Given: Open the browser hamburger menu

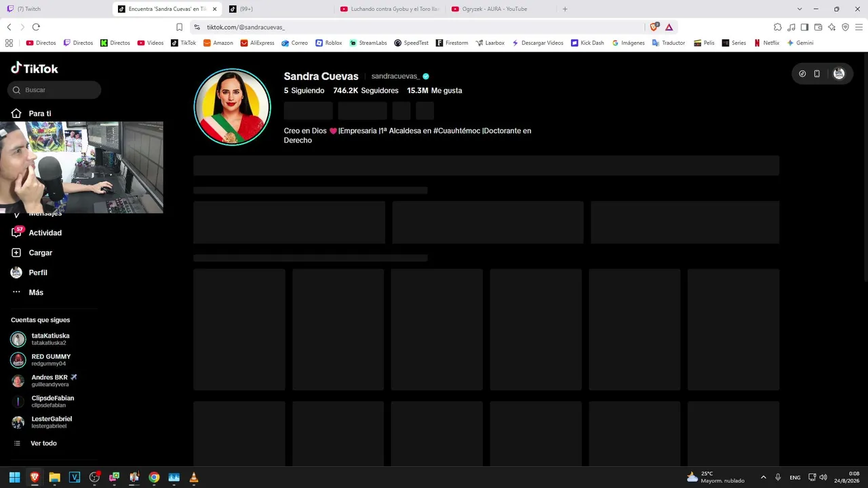Looking at the screenshot, I should tap(859, 27).
